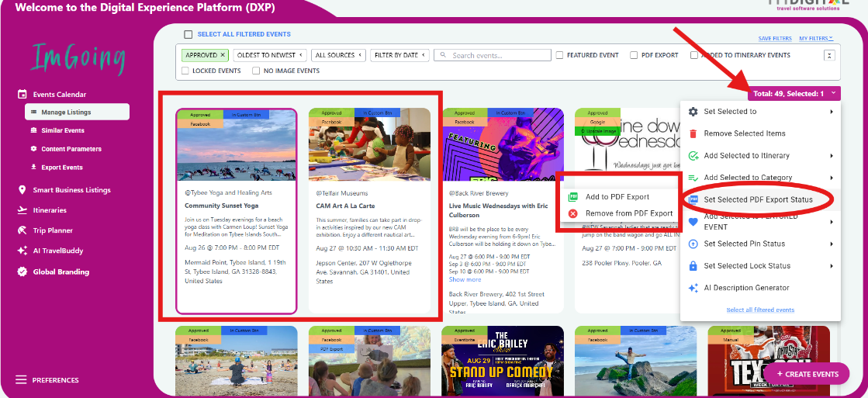Click the Trip Planner icon
Viewport: 868px width, 398px height.
22,230
